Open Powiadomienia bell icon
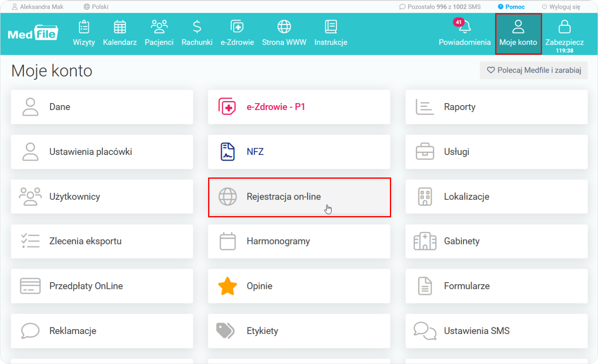 tap(465, 27)
